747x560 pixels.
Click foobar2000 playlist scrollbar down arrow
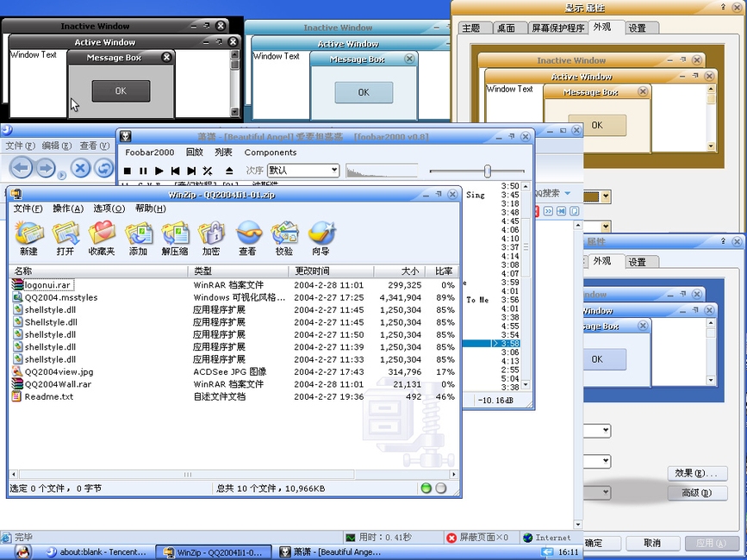pyautogui.click(x=526, y=385)
